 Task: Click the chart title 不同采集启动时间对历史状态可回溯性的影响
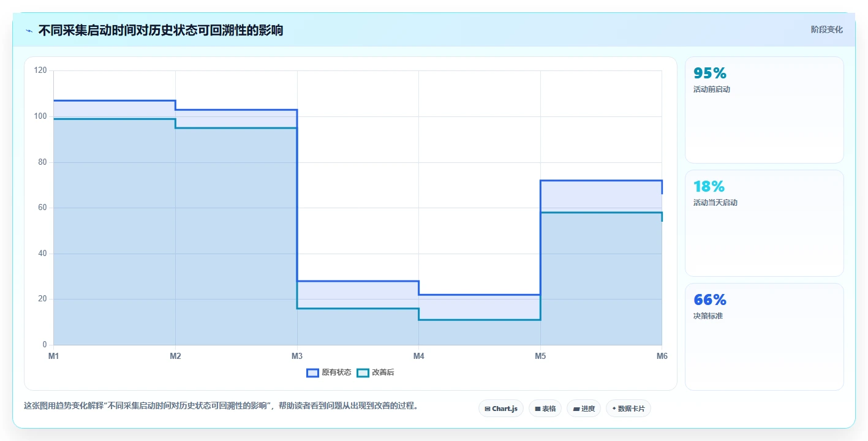point(160,30)
